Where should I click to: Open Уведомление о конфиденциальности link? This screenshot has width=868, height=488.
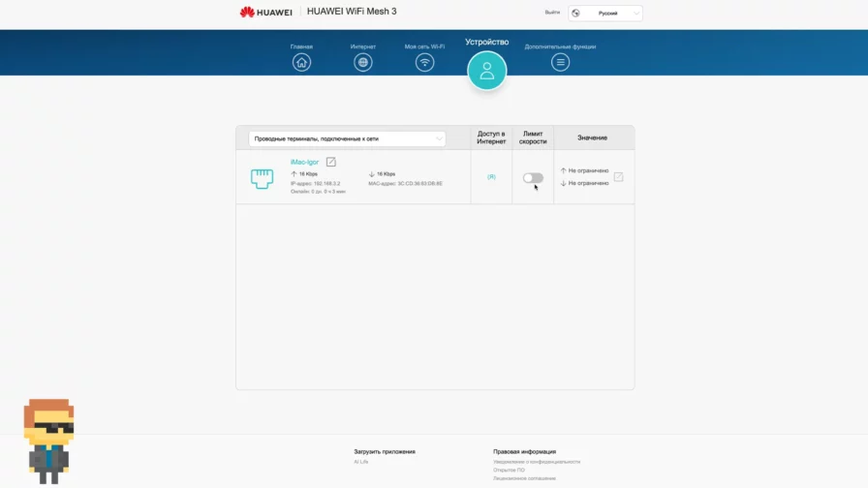click(536, 462)
